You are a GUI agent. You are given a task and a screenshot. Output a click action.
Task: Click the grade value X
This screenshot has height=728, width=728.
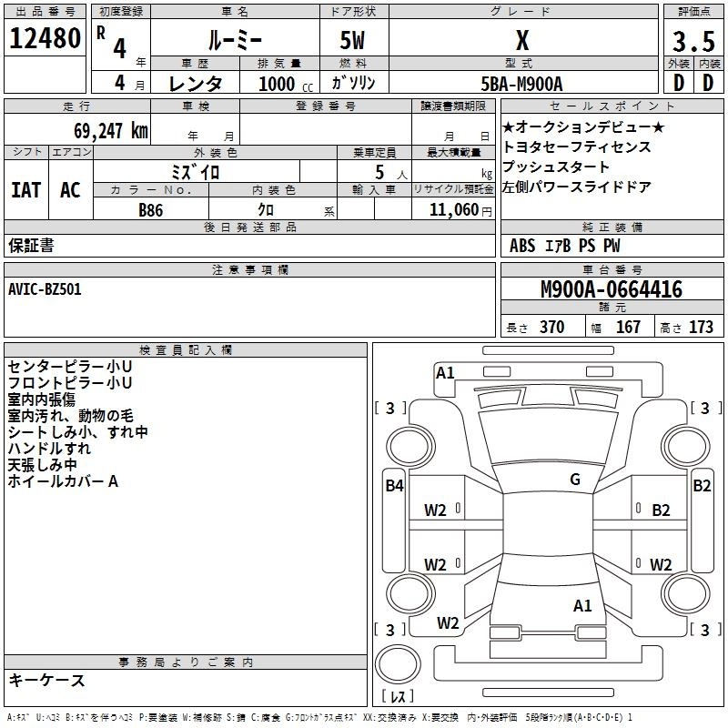(522, 40)
